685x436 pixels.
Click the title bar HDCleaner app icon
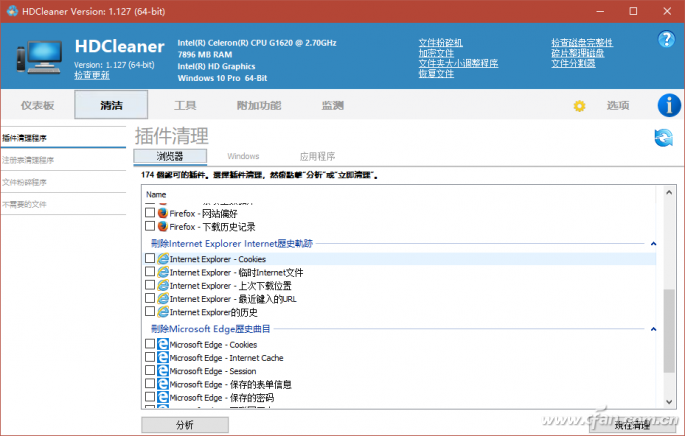pos(12,11)
